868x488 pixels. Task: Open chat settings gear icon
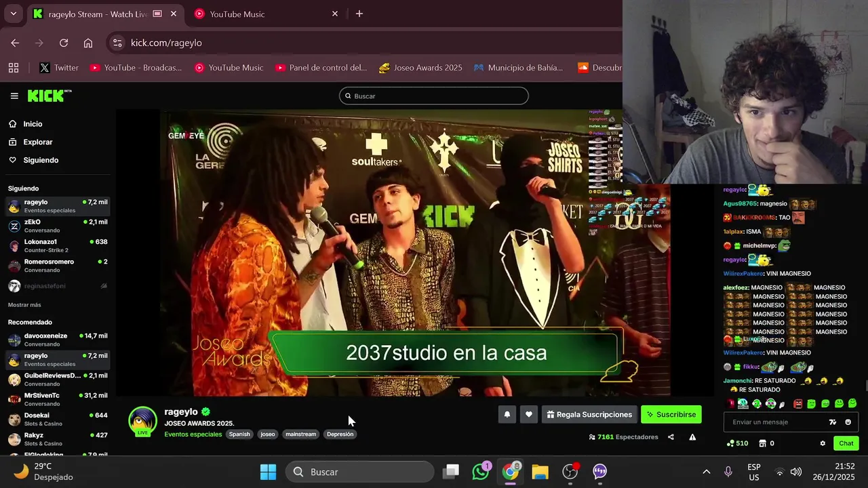823,443
